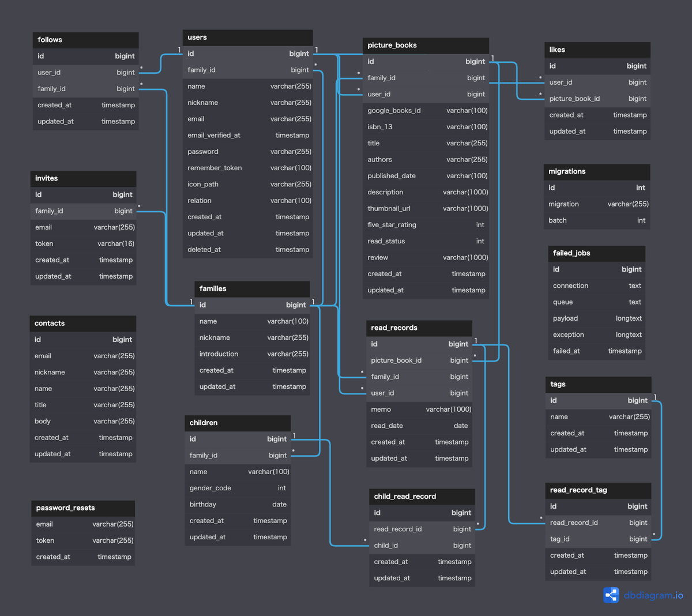Select the tags table header
The width and height of the screenshot is (692, 616).
pos(598,384)
